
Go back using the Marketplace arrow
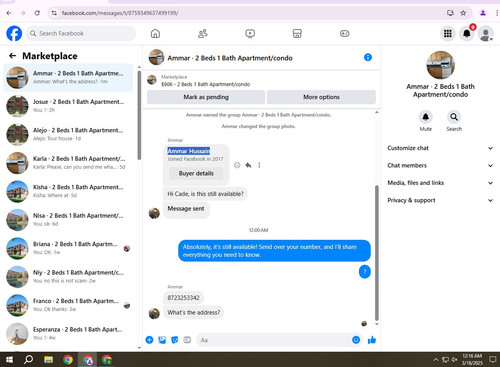(x=13, y=56)
